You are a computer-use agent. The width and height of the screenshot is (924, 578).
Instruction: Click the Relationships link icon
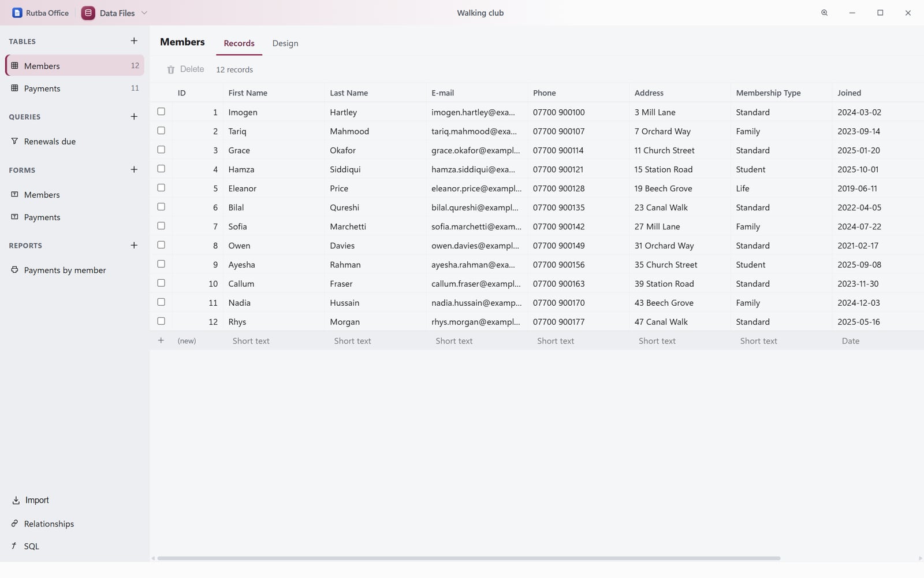14,524
